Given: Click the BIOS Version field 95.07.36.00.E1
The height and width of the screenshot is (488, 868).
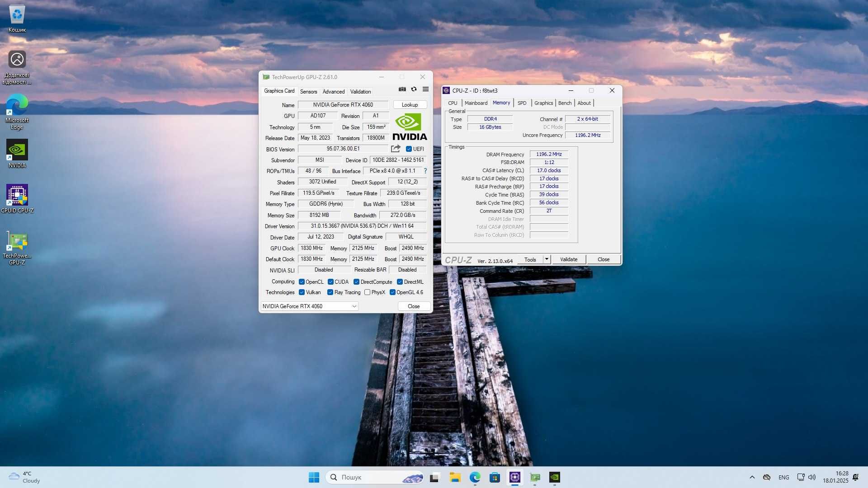Looking at the screenshot, I should [x=343, y=149].
